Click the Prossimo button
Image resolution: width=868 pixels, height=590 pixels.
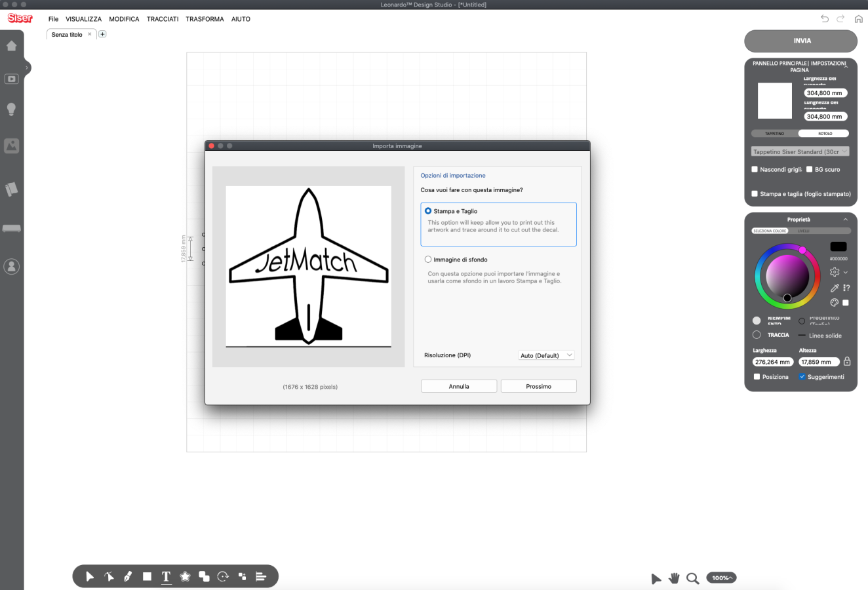538,386
